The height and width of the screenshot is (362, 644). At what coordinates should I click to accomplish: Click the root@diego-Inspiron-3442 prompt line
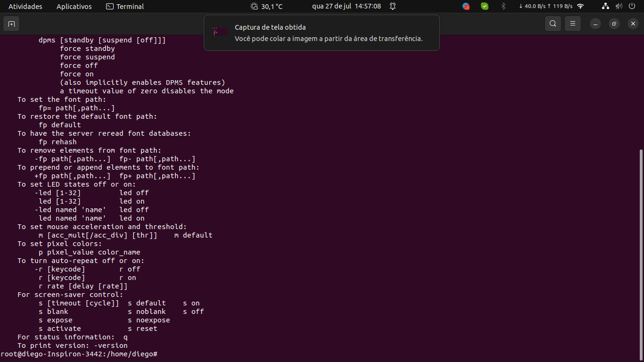pyautogui.click(x=79, y=354)
